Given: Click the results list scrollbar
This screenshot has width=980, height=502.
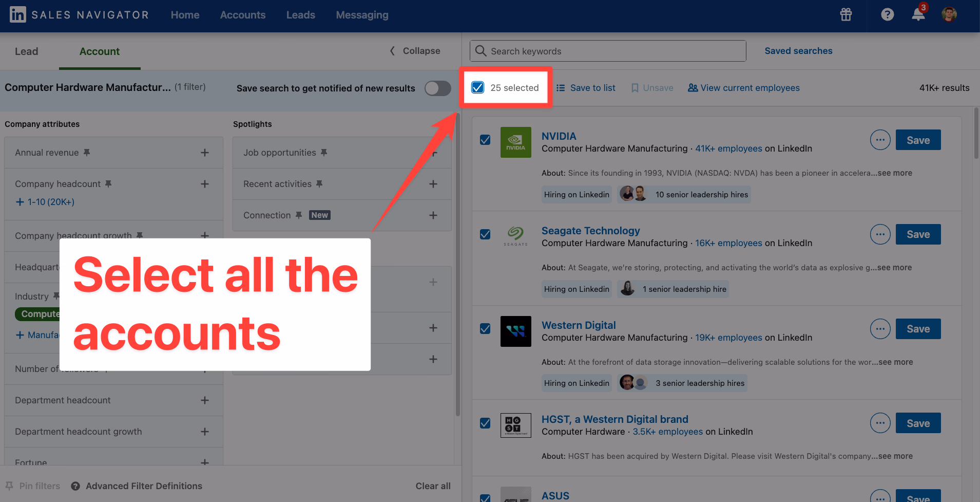Looking at the screenshot, I should pyautogui.click(x=976, y=133).
